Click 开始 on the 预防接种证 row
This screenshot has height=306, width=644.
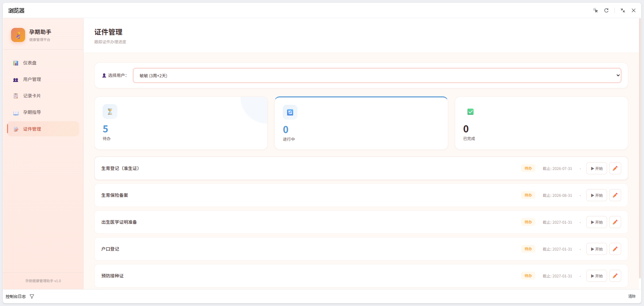pos(596,276)
